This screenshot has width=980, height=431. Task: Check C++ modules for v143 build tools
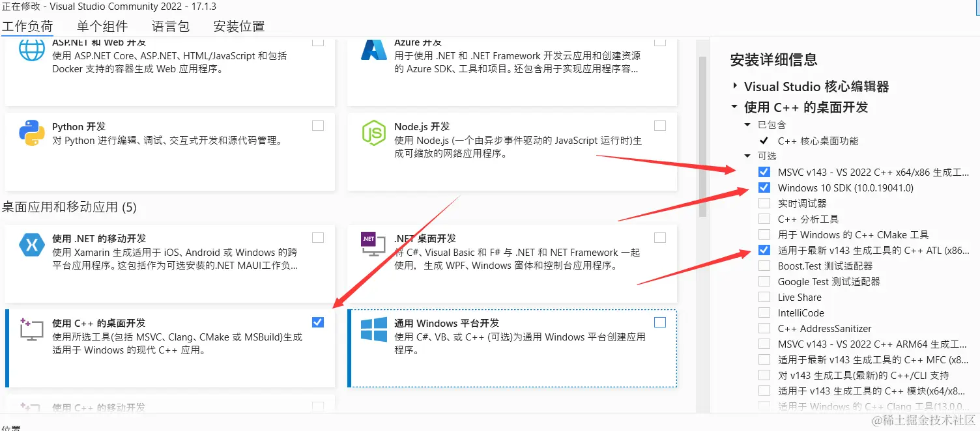pyautogui.click(x=764, y=391)
